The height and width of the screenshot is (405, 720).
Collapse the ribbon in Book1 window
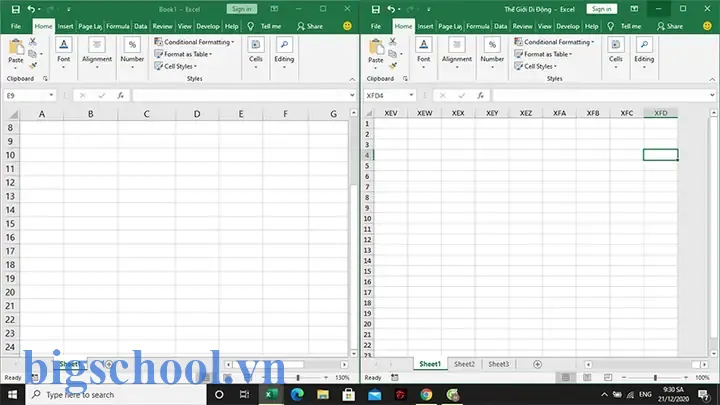pos(352,79)
